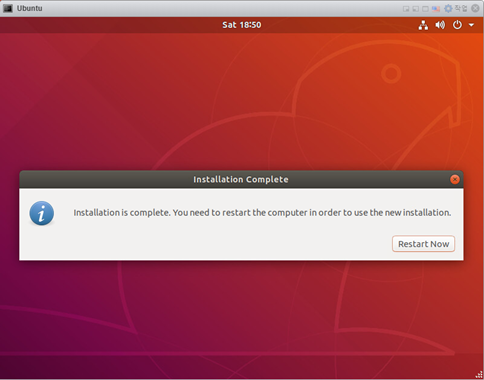Close the Ubuntu VM window
Screen dimensions: 484x380
[x=475, y=8]
